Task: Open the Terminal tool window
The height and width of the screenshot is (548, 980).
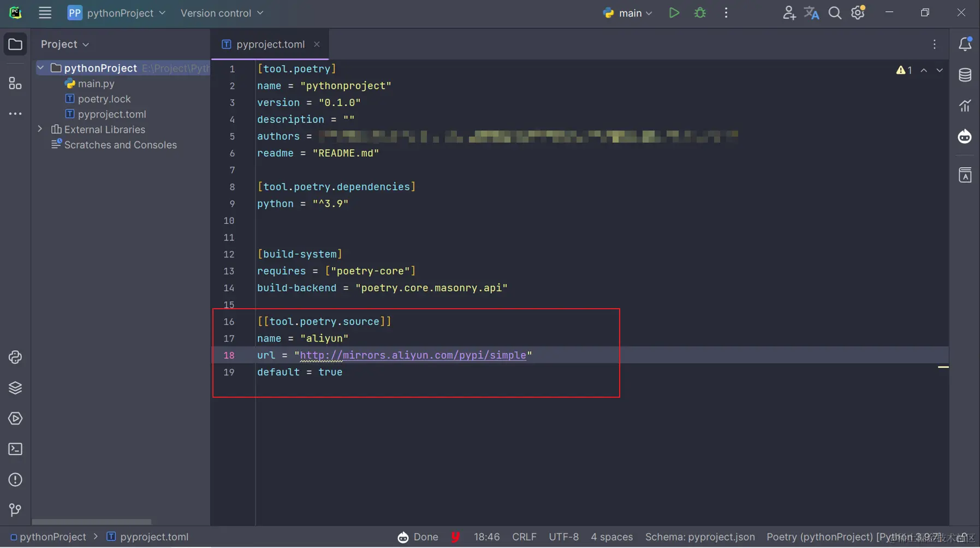Action: (x=15, y=449)
